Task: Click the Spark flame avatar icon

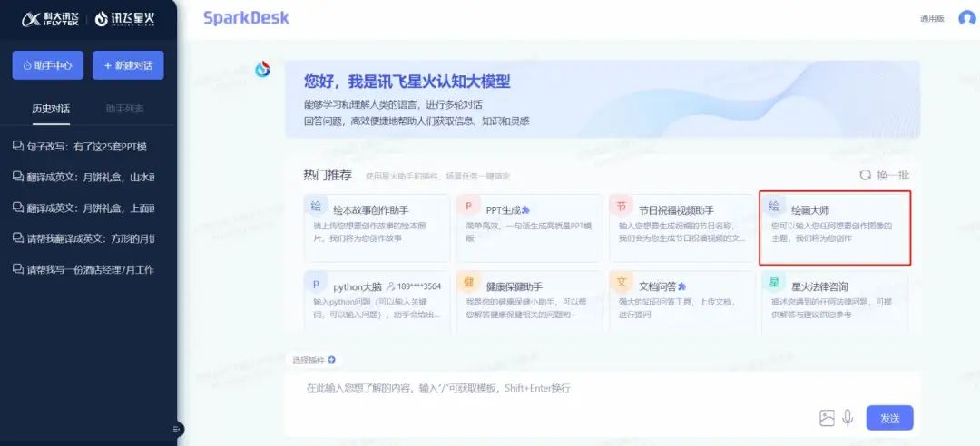Action: (x=262, y=69)
